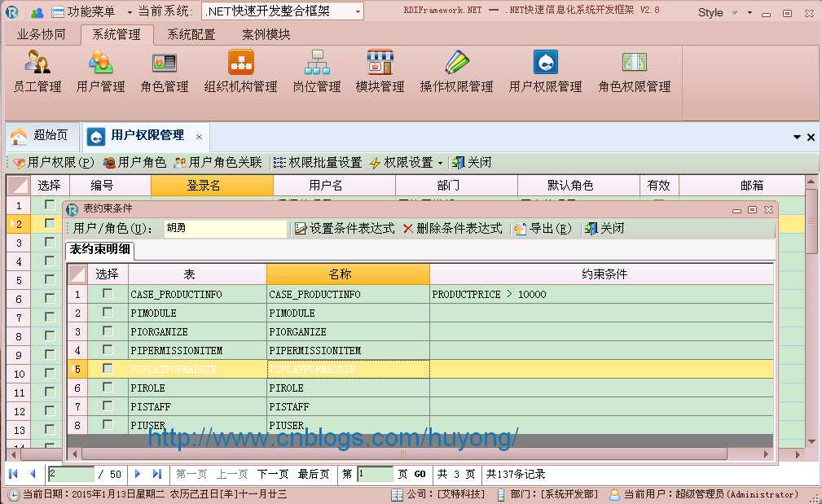Switch to 系统管理 ribbon tab

tap(116, 34)
